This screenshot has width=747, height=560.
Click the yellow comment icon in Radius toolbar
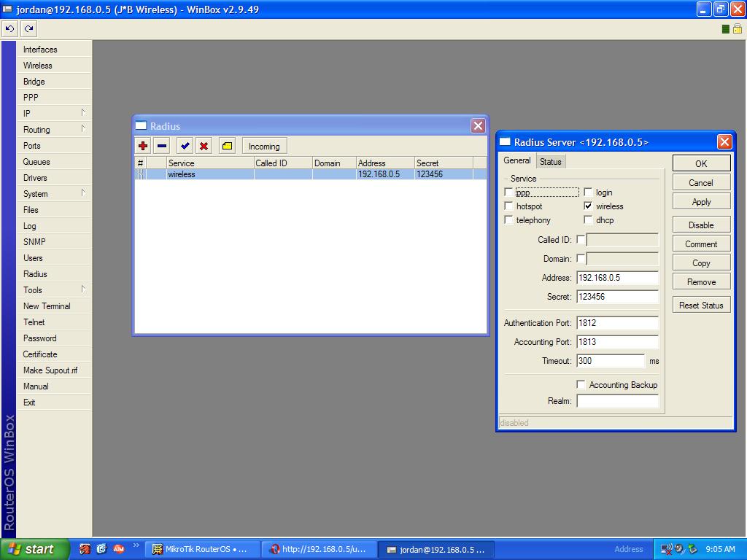[x=227, y=146]
